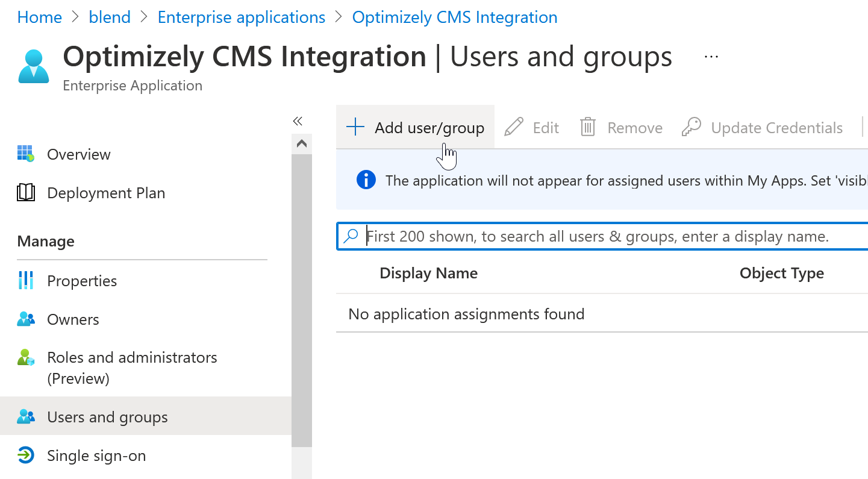This screenshot has height=479, width=868.
Task: Go to blend breadcrumb link
Action: click(110, 17)
